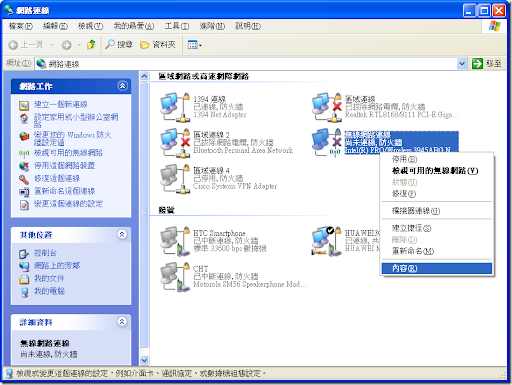Screen dimensions: 512x385
Task: Click the sidebar scrollbar up arrow
Action: [144, 76]
